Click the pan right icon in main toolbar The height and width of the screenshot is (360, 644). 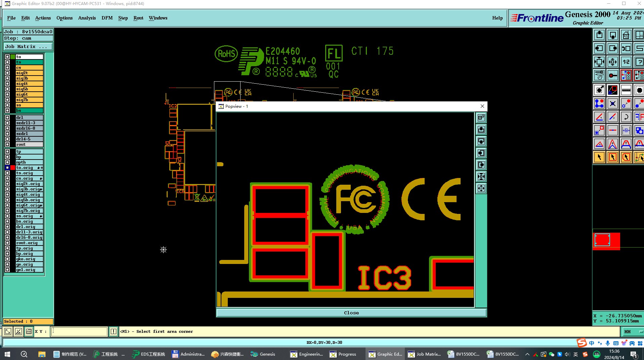pyautogui.click(x=613, y=48)
